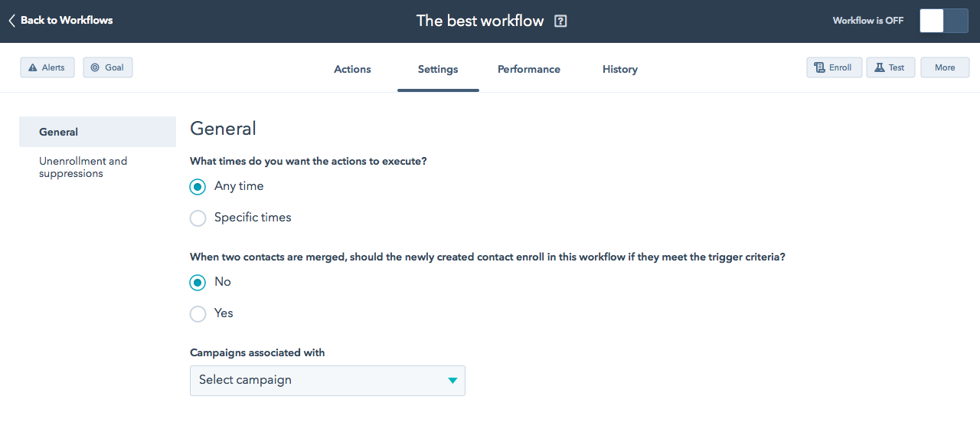Switch to the Actions tab

[x=352, y=69]
